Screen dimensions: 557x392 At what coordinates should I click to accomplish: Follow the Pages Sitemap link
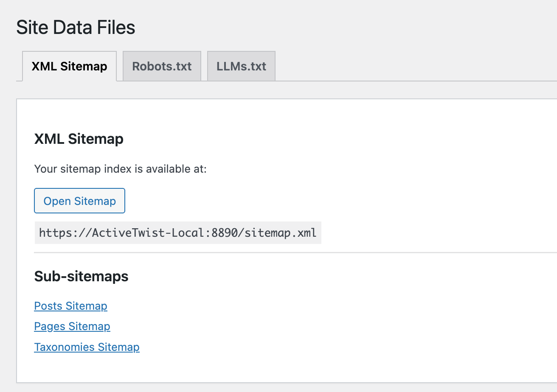point(72,326)
